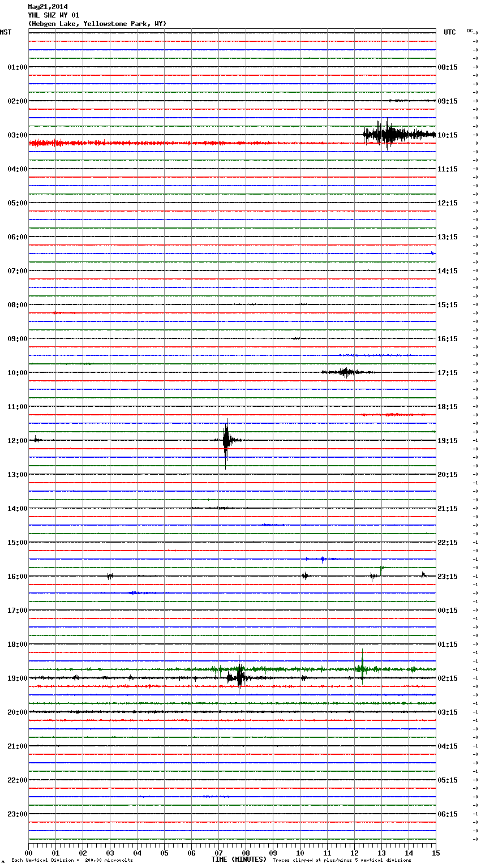Click the minute axis tick label 10
This screenshot has height=868, width=481.
[300, 853]
